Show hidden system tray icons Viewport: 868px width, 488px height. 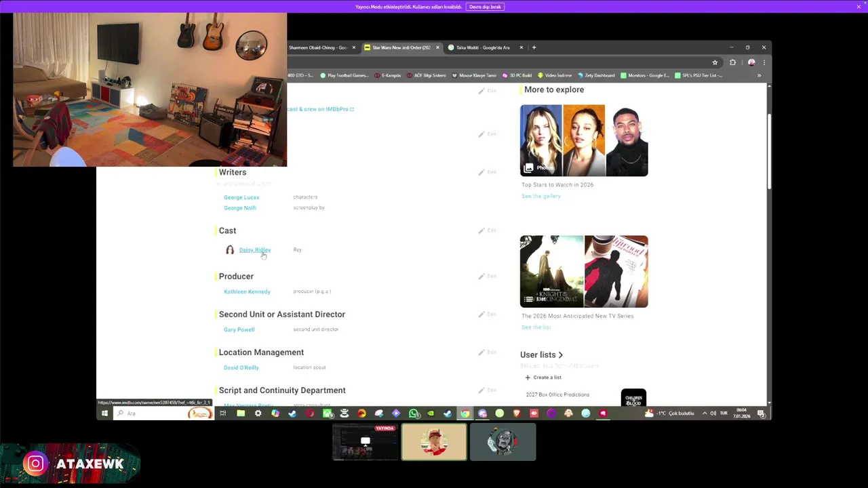pyautogui.click(x=705, y=413)
